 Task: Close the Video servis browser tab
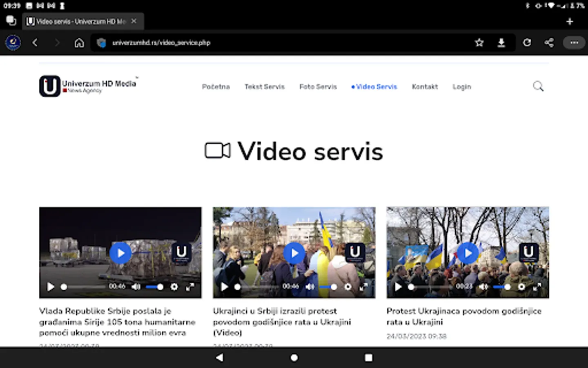134,21
